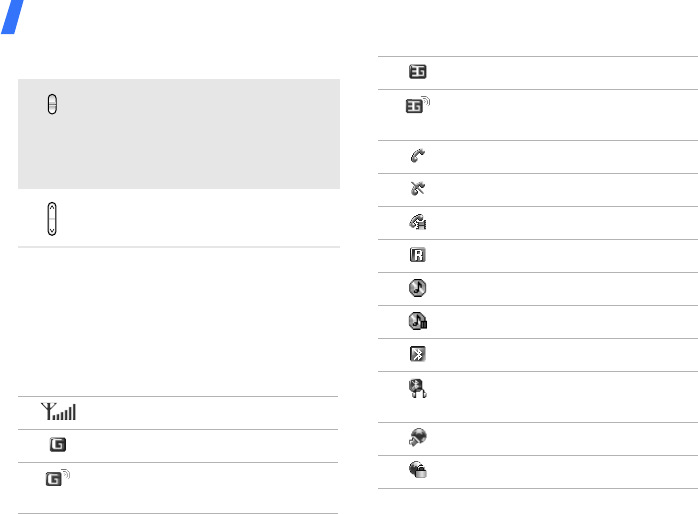Screen dimensions: 698x514
Task: Click the Bluetooth icon
Action: [416, 354]
